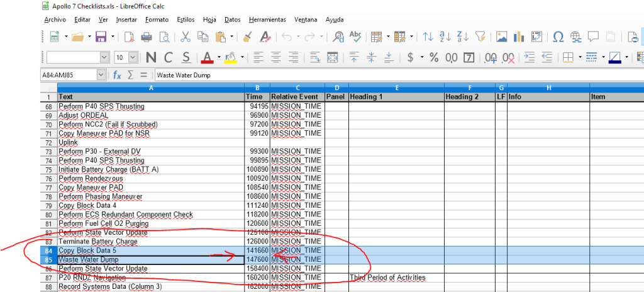Screen dimensions: 644x292
Task: Insert an image using picture icon
Action: (x=501, y=37)
